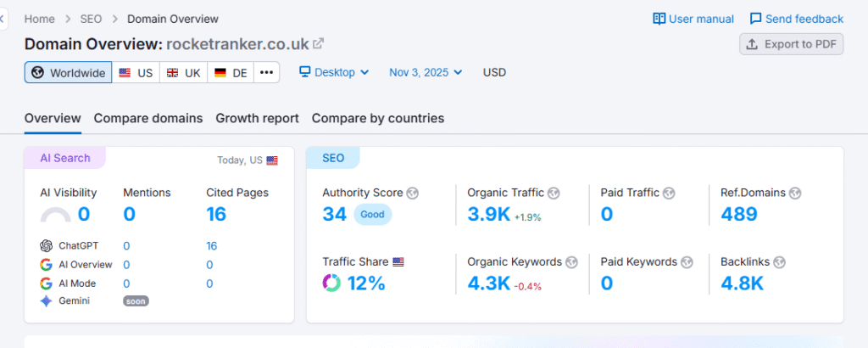Image resolution: width=868 pixels, height=348 pixels.
Task: Click the +1.9% Organic Traffic change
Action: (x=527, y=218)
